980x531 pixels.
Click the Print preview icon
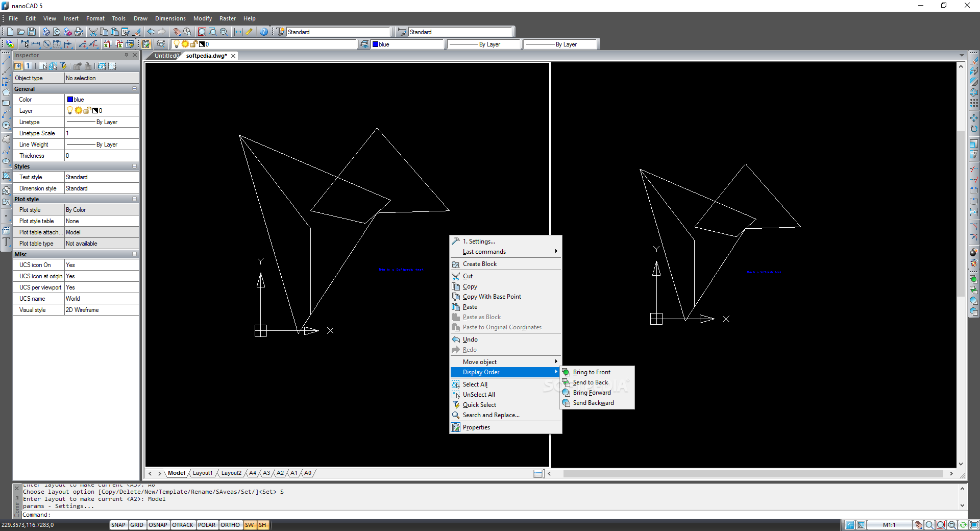click(57, 32)
